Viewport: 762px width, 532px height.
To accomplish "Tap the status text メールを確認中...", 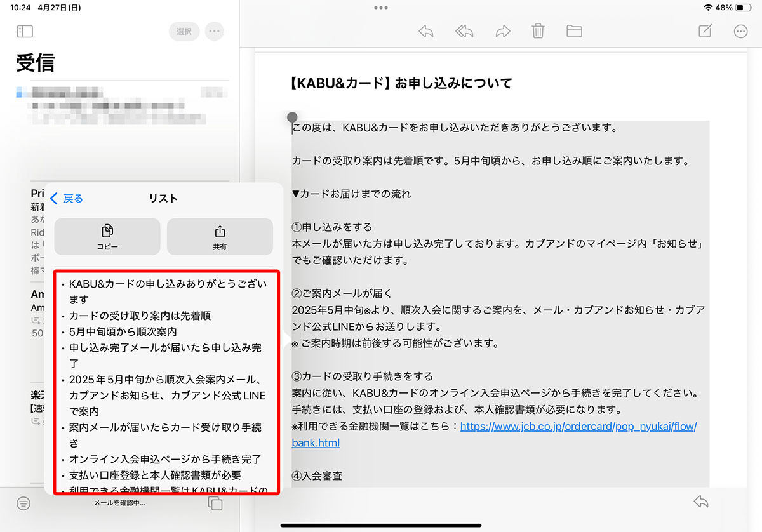I will [119, 503].
